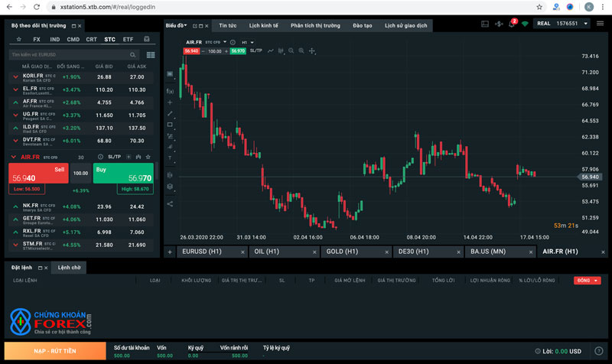612x364 pixels.
Task: Open the Đào tạo tab
Action: coord(362,25)
